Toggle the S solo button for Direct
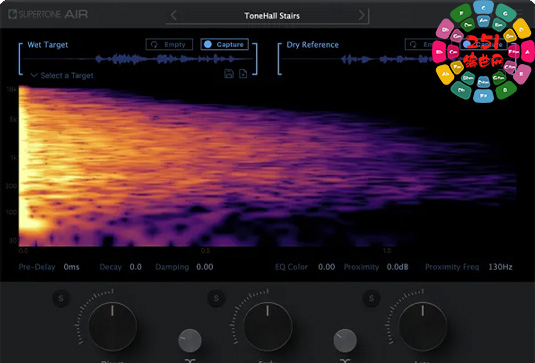 point(61,299)
